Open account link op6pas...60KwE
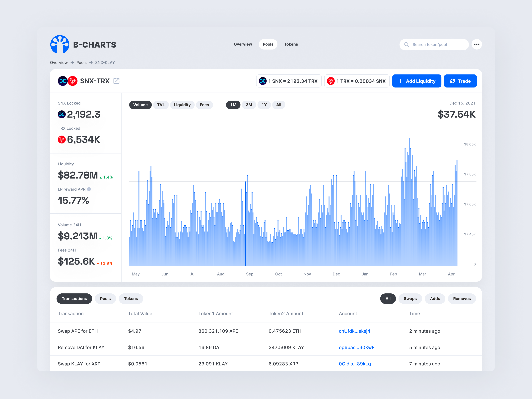 click(356, 347)
